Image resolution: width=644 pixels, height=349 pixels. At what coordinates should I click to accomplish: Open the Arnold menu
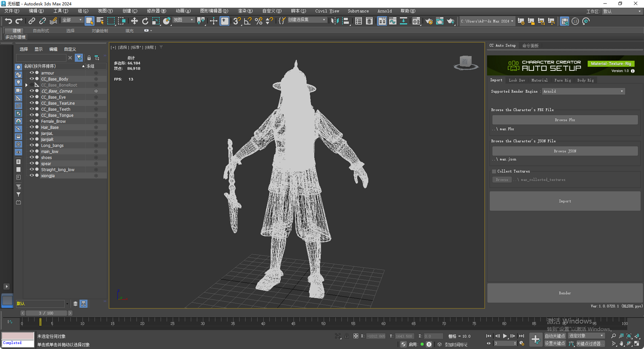click(384, 11)
